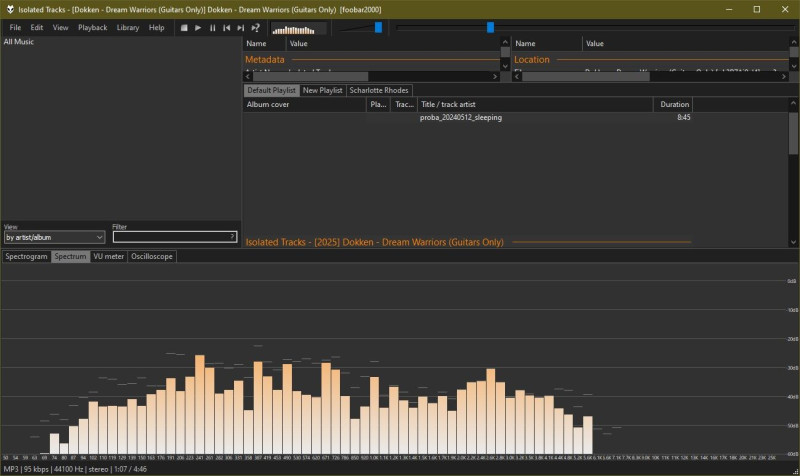The width and height of the screenshot is (800, 476).
Task: Click the Metadata horizontal scrollbar thumb
Action: 310,77
